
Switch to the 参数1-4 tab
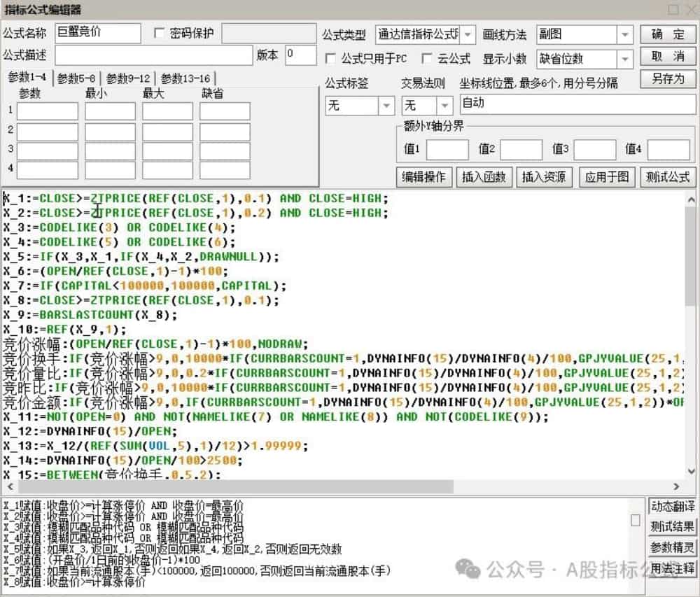[27, 77]
